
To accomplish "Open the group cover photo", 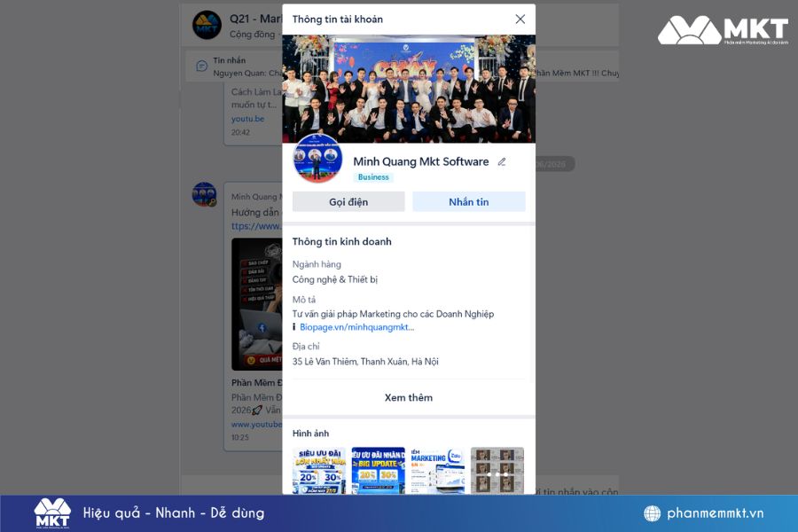I will click(x=409, y=89).
